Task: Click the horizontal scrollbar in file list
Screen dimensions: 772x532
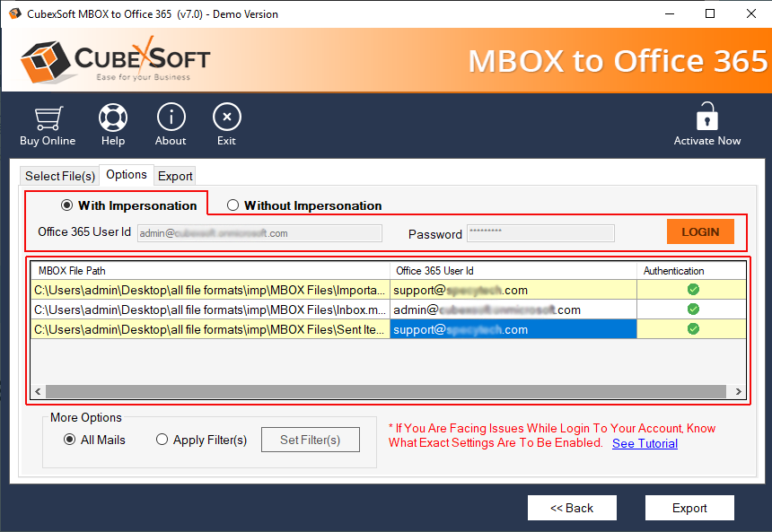Action: [386, 391]
